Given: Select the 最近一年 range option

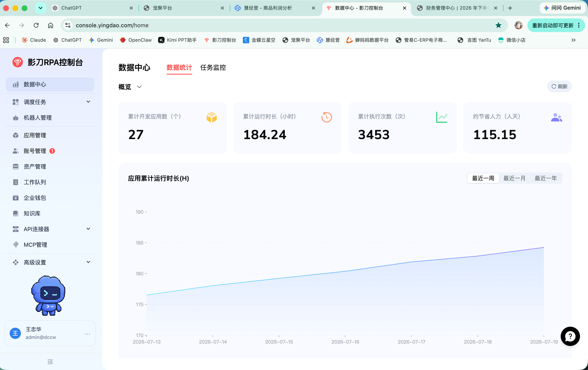Looking at the screenshot, I should (545, 178).
